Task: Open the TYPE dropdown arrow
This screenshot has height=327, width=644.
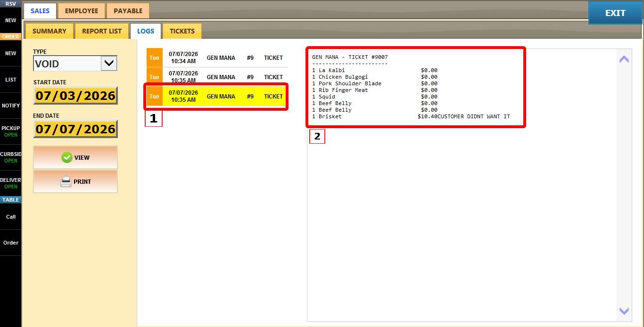Action: pos(109,63)
